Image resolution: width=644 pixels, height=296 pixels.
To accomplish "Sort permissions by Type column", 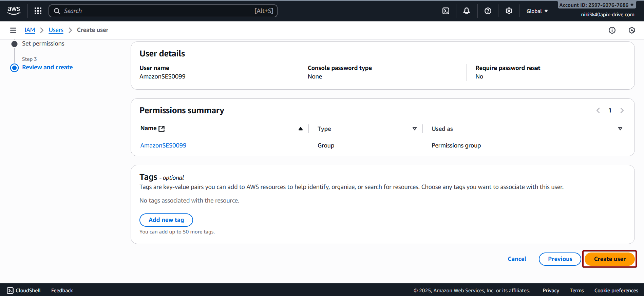I will (x=414, y=128).
